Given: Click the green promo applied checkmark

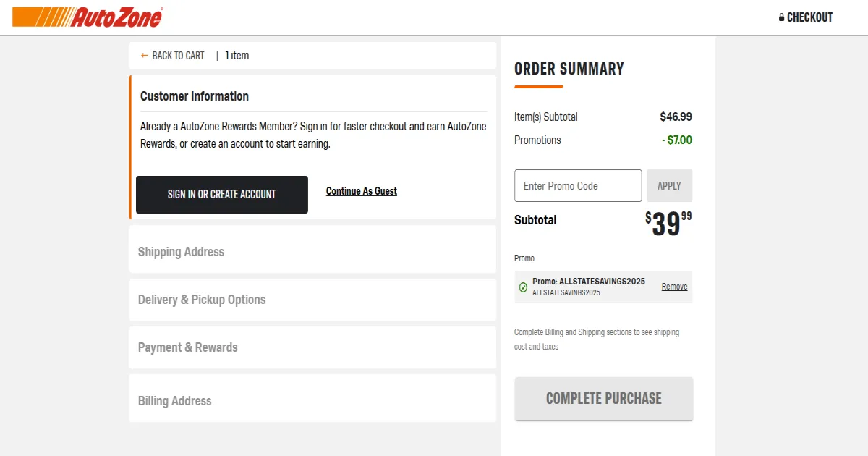Looking at the screenshot, I should point(524,287).
